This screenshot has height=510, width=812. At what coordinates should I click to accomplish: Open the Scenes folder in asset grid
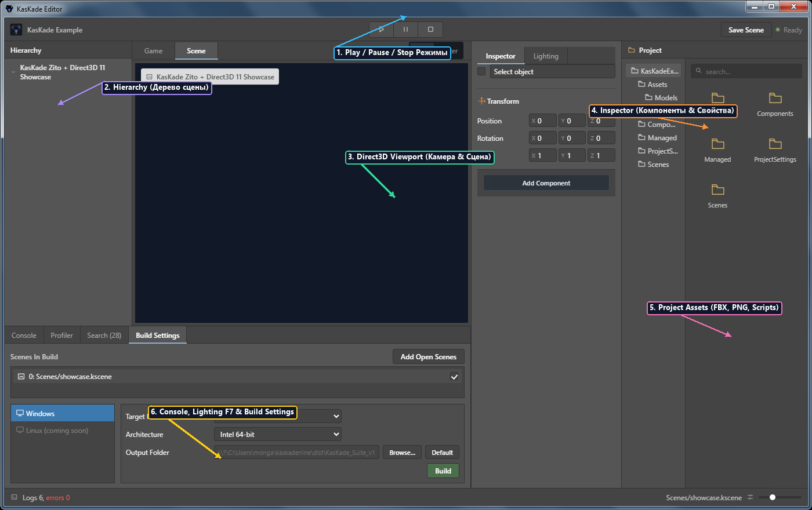[717, 195]
